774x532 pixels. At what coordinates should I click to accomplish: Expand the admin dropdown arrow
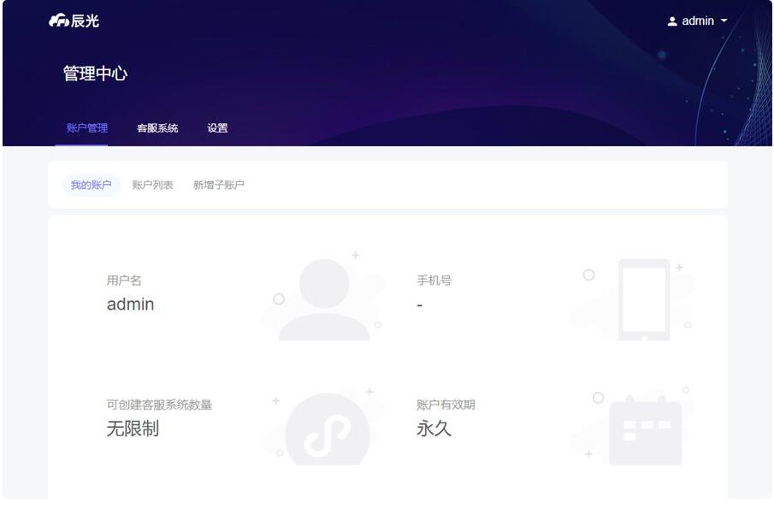pyautogui.click(x=724, y=21)
